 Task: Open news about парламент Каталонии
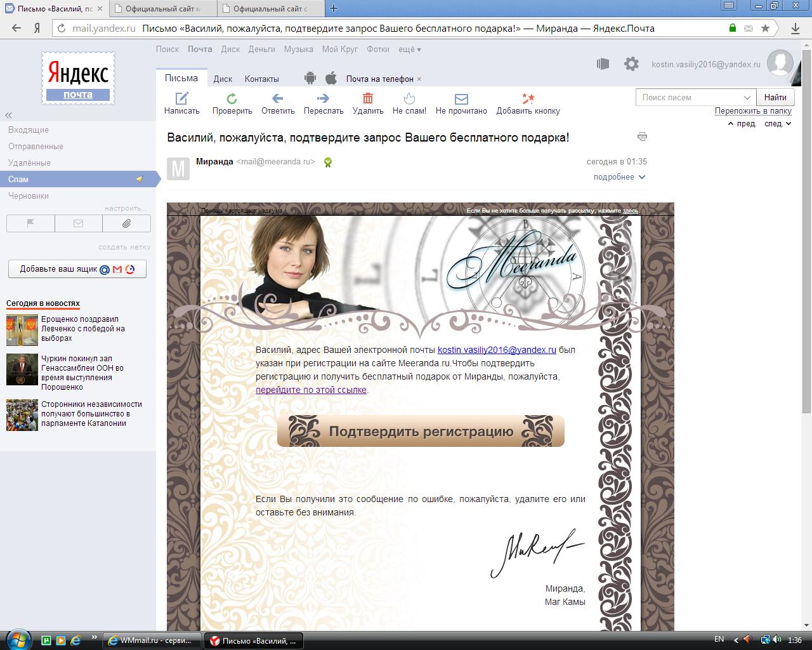[91, 413]
